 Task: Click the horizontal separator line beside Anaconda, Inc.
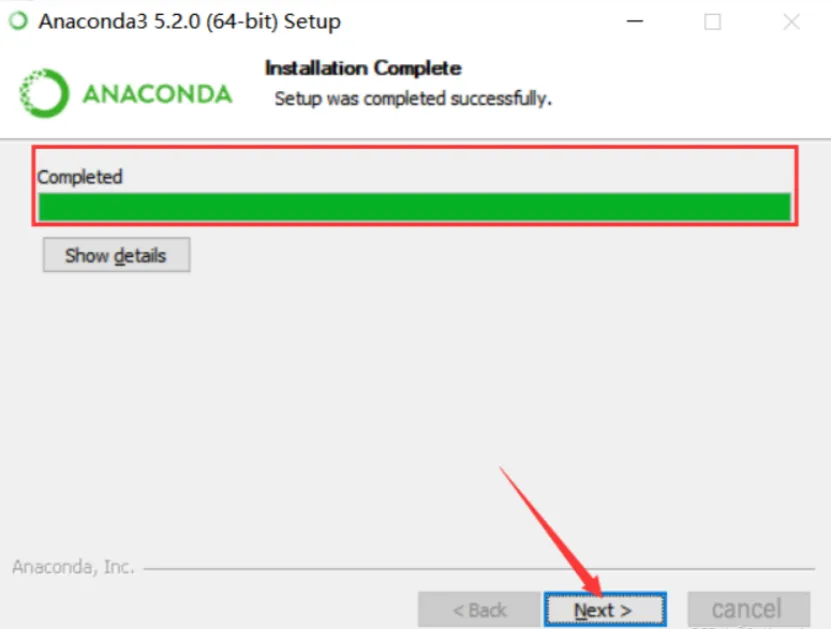(479, 569)
